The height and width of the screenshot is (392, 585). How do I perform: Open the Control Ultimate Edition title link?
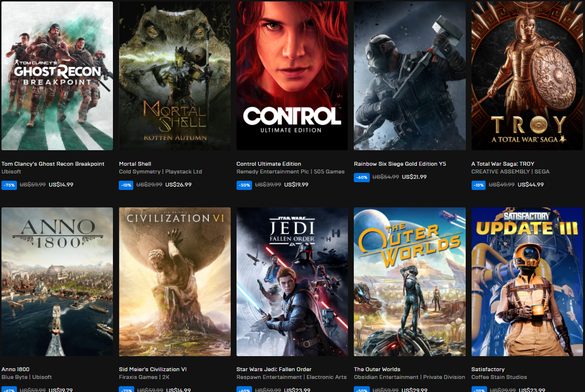(x=269, y=164)
